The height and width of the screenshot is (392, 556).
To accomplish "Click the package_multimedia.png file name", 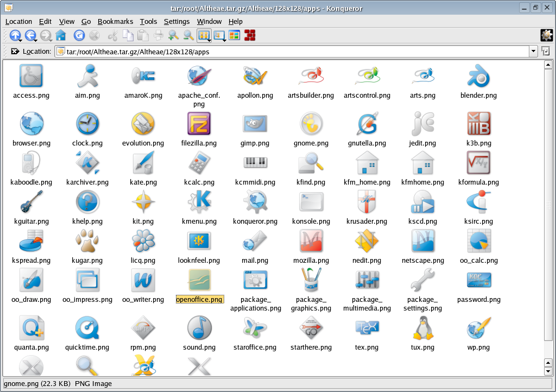I will tap(367, 304).
